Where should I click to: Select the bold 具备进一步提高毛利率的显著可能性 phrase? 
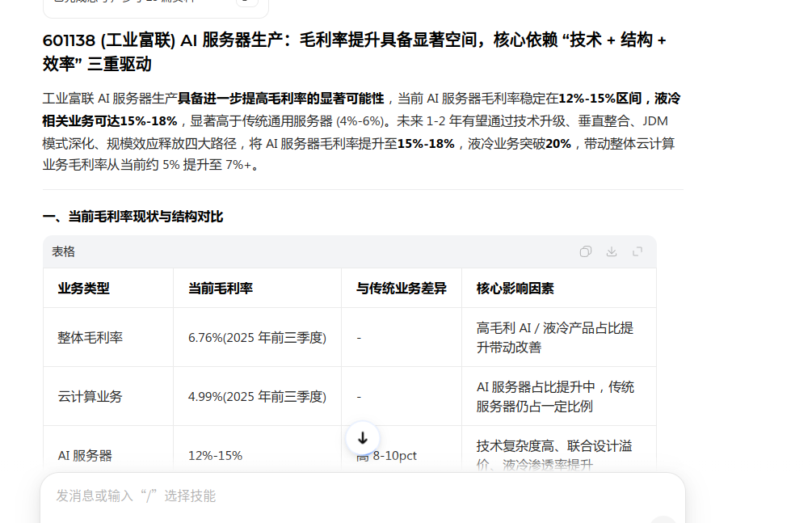click(281, 99)
